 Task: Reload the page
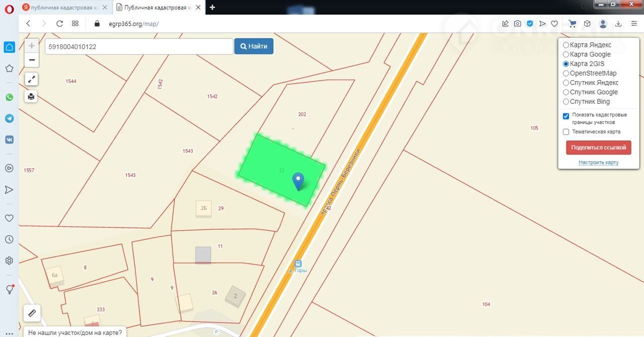tap(59, 24)
